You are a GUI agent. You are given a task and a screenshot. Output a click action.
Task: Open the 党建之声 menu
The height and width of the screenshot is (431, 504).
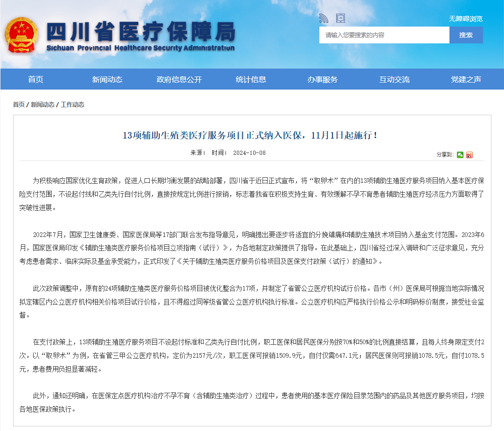point(466,79)
